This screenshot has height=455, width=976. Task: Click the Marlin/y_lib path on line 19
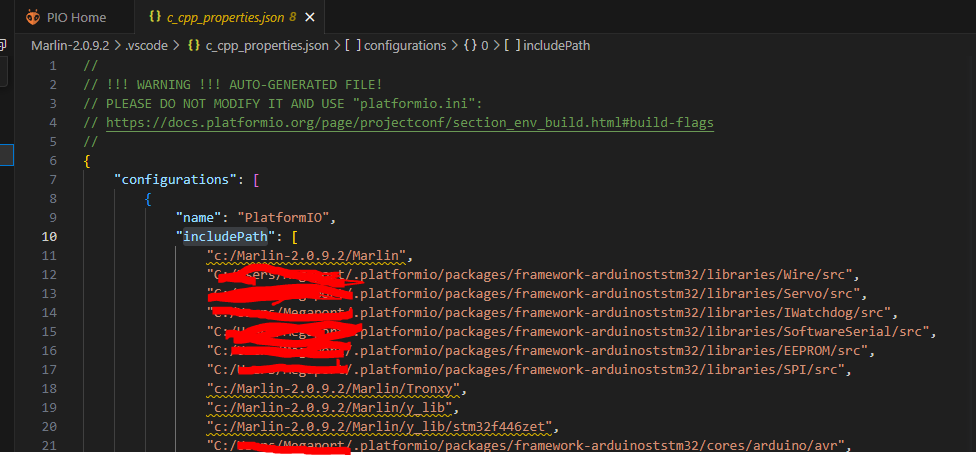coord(329,408)
